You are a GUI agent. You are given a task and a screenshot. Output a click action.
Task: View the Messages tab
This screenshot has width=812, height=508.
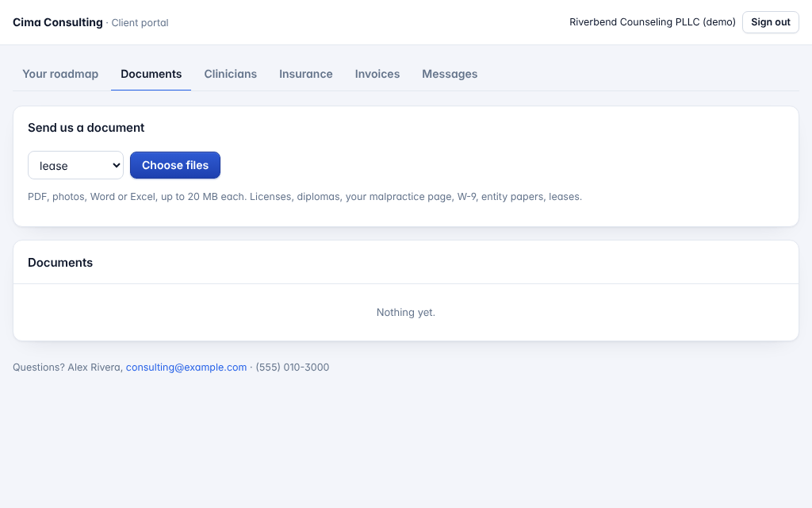450,74
